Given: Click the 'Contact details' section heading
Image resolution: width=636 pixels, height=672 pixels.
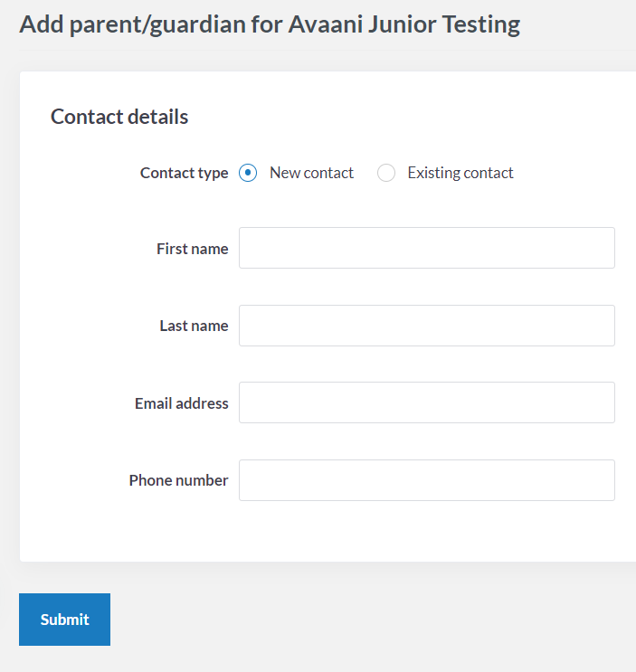Looking at the screenshot, I should coord(119,117).
